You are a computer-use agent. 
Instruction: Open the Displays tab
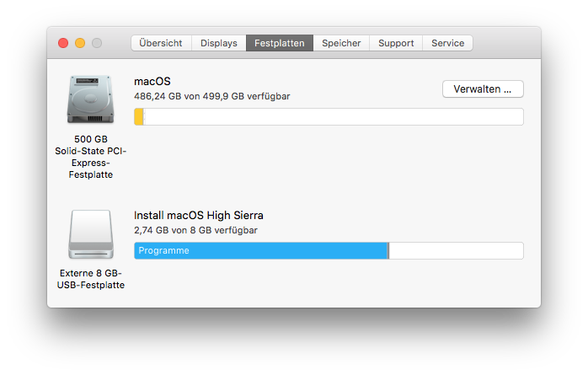pyautogui.click(x=219, y=43)
